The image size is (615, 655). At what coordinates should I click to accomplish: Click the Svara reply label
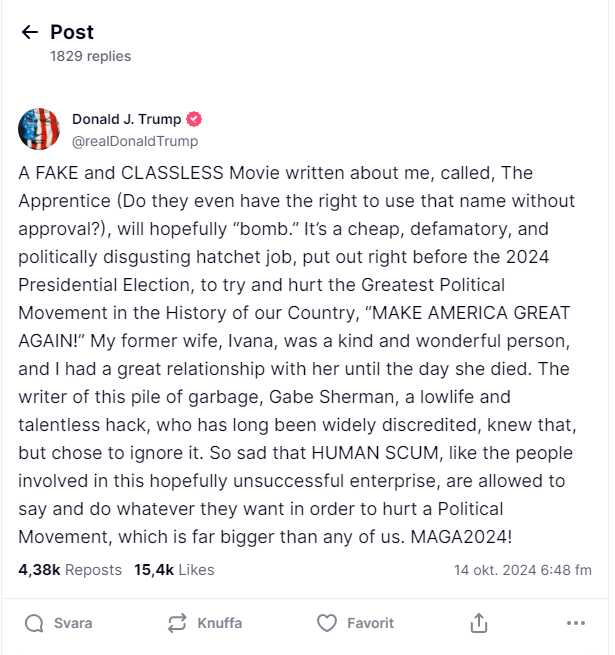coord(73,623)
